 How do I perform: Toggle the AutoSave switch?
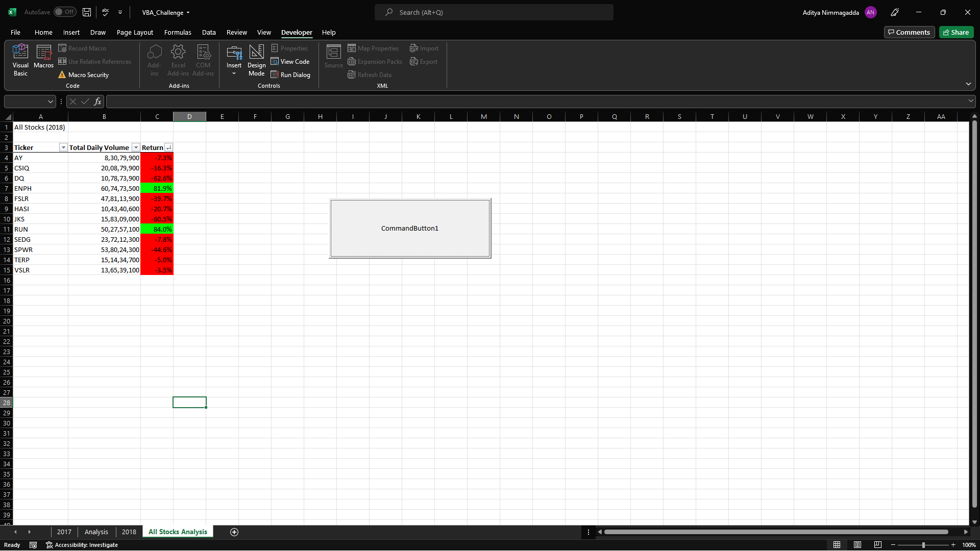tap(65, 12)
